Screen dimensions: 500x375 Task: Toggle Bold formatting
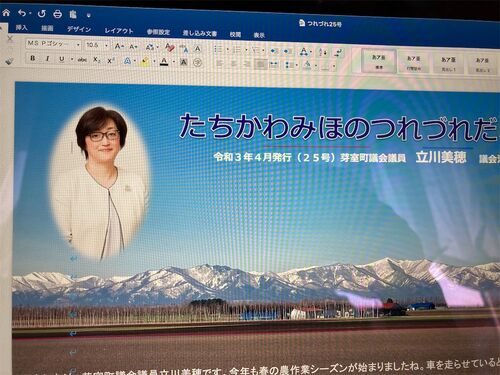(x=33, y=58)
